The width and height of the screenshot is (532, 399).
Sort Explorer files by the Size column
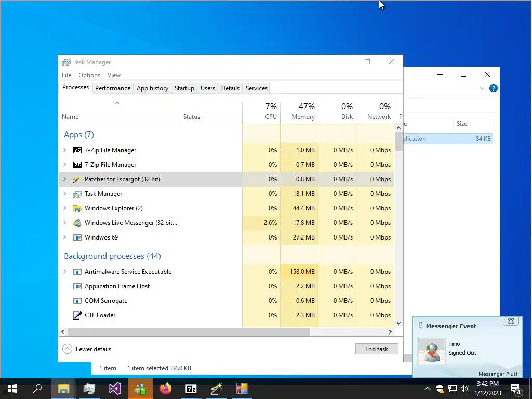pyautogui.click(x=473, y=124)
